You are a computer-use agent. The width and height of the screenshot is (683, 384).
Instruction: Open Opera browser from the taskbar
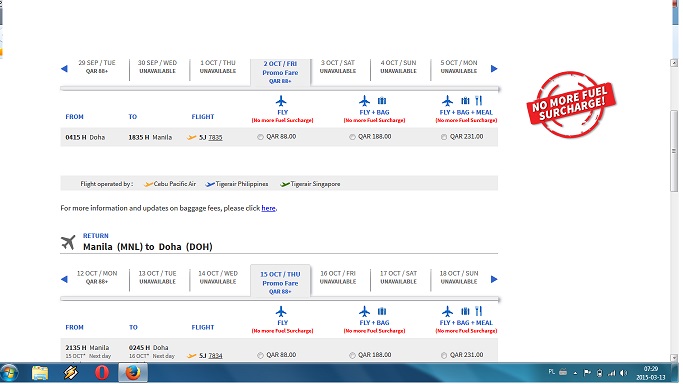(x=101, y=373)
